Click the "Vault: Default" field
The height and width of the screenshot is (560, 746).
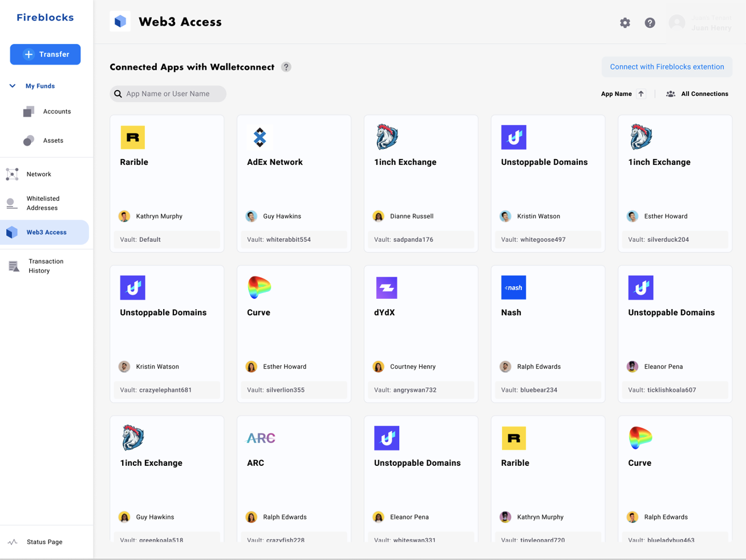pyautogui.click(x=167, y=240)
